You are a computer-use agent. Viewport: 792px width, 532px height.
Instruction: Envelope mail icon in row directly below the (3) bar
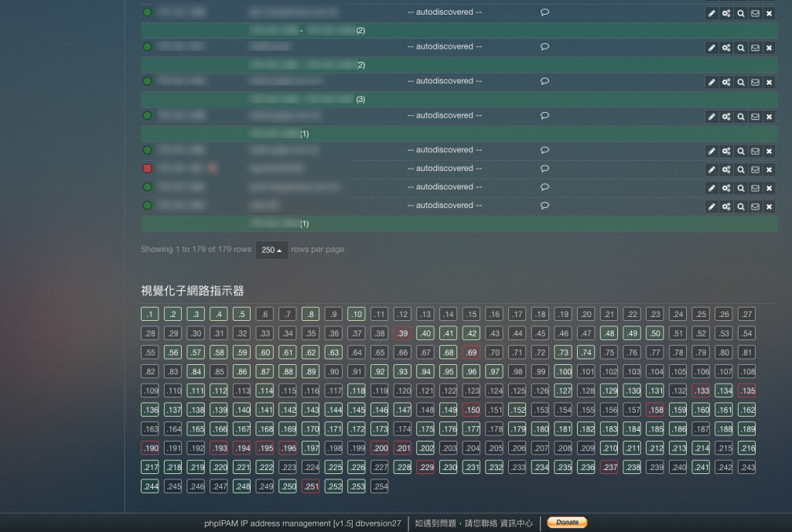755,117
